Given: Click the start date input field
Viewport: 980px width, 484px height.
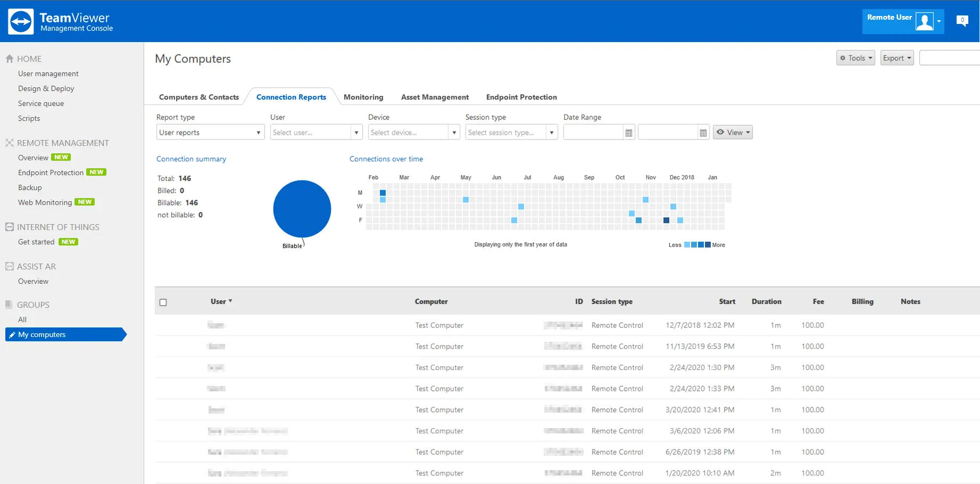Looking at the screenshot, I should (593, 132).
